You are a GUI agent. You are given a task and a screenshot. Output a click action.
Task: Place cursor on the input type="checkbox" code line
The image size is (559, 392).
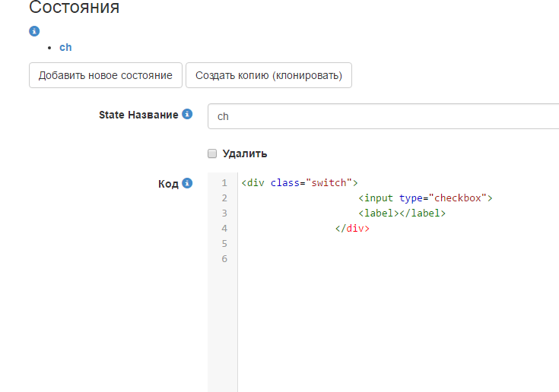click(425, 198)
